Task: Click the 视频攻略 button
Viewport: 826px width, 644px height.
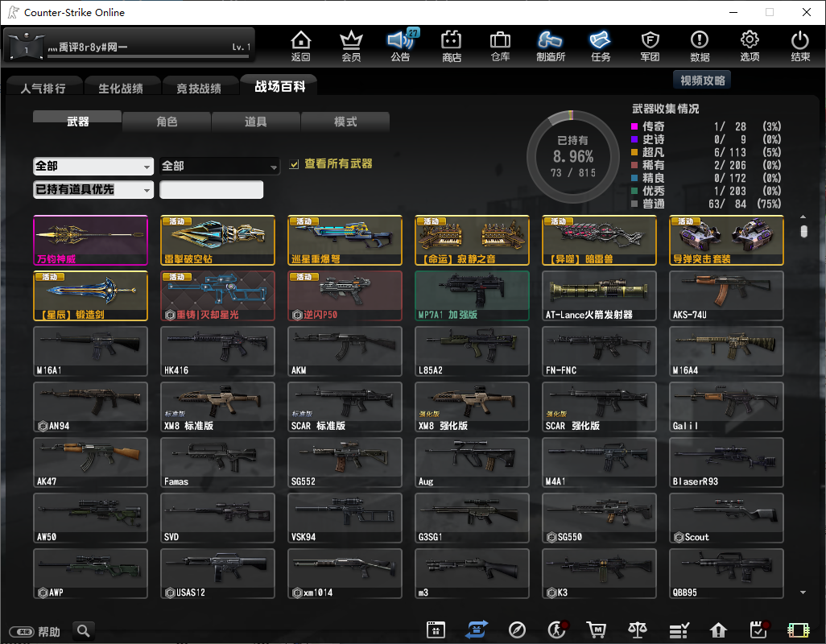Action: click(x=702, y=80)
